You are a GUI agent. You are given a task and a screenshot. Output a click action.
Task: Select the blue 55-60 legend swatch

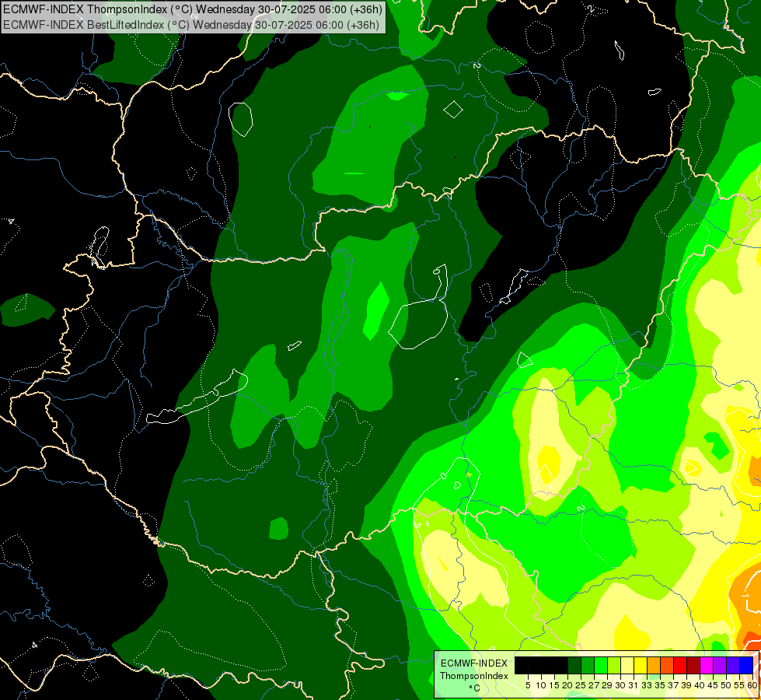[746, 665]
